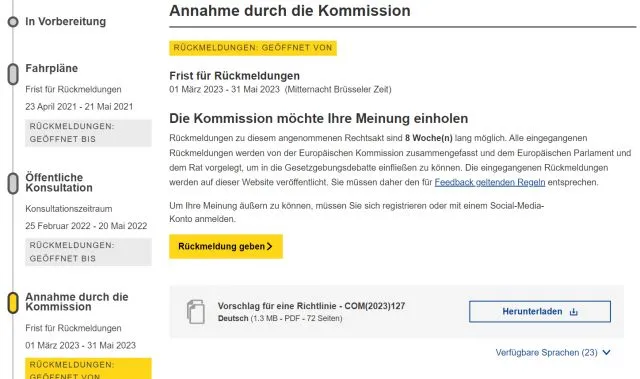Image resolution: width=640 pixels, height=379 pixels.
Task: Click the chevron arrow on Rückmeldung geben
Action: [x=269, y=246]
